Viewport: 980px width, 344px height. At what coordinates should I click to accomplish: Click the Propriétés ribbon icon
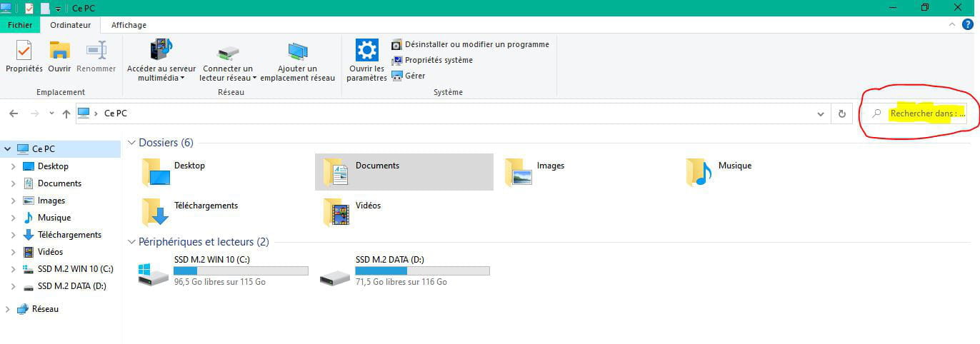pos(24,51)
